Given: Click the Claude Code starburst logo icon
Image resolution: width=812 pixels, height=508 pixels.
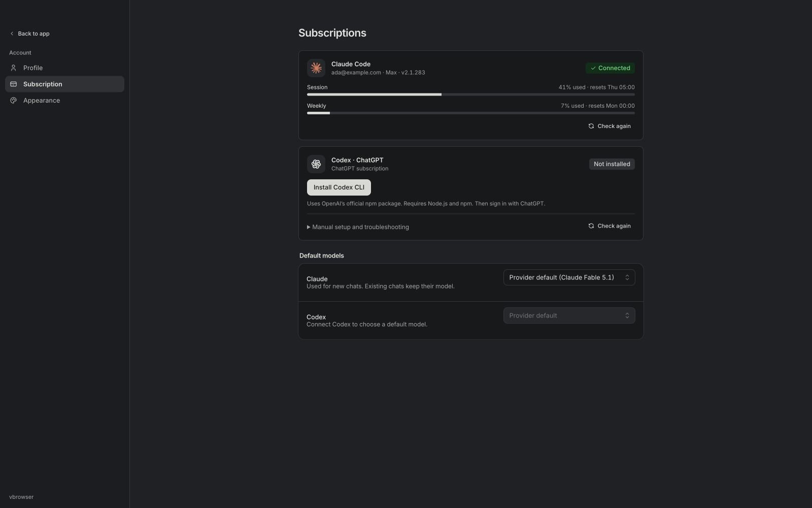Looking at the screenshot, I should click(316, 68).
